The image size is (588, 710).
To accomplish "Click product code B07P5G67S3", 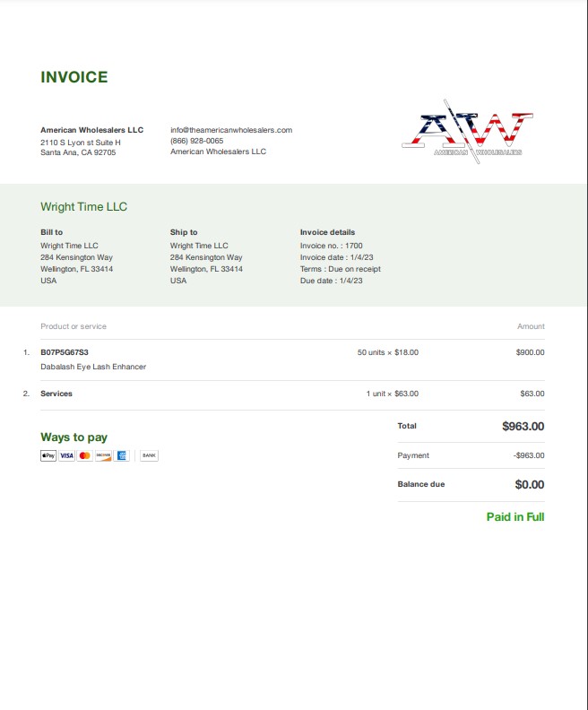I will coord(65,352).
